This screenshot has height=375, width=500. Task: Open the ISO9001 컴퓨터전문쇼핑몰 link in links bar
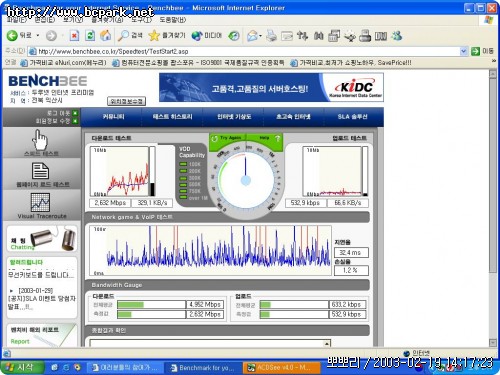[x=199, y=62]
